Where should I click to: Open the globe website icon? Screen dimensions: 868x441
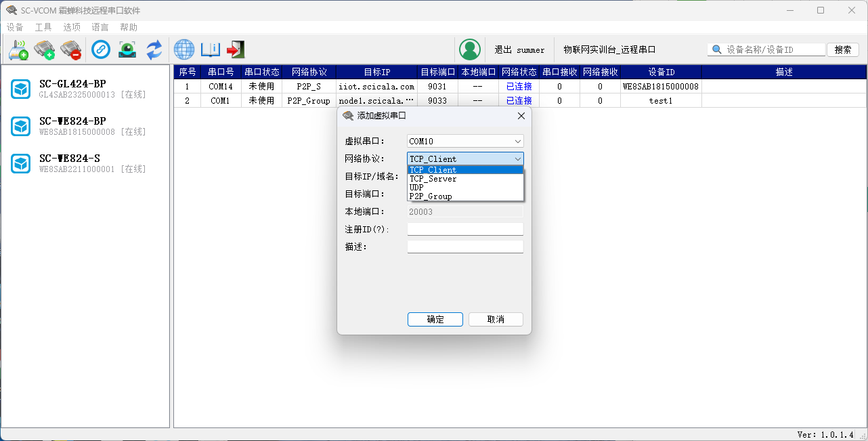tap(184, 49)
